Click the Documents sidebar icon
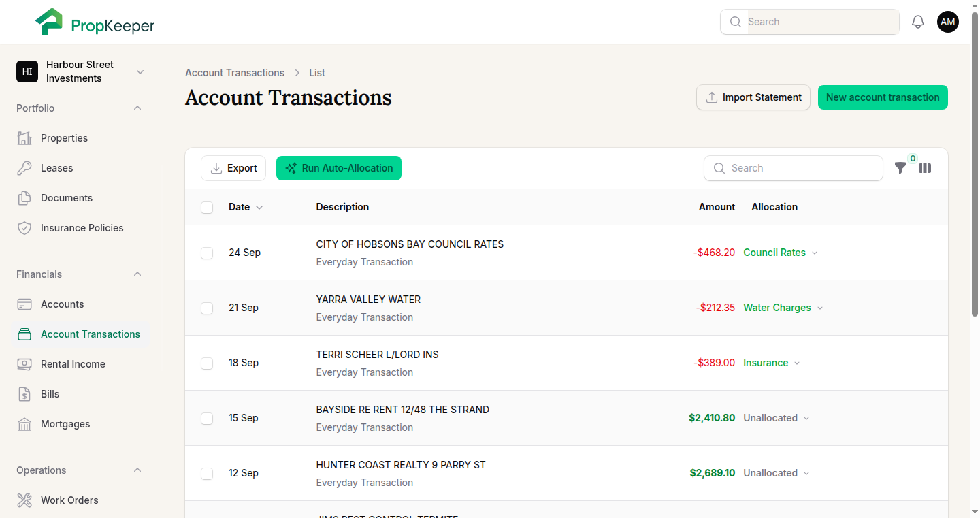This screenshot has width=980, height=518. point(24,198)
